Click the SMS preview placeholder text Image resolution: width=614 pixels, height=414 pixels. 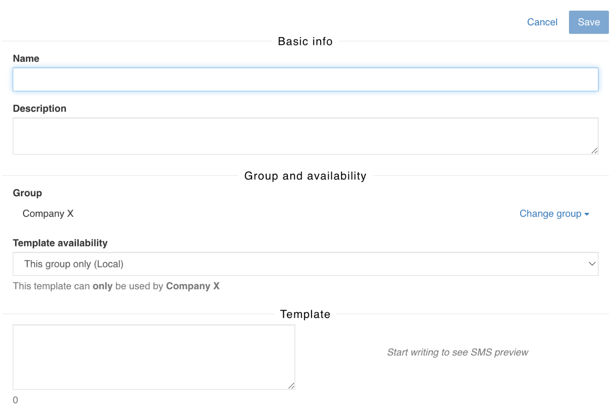coord(457,352)
